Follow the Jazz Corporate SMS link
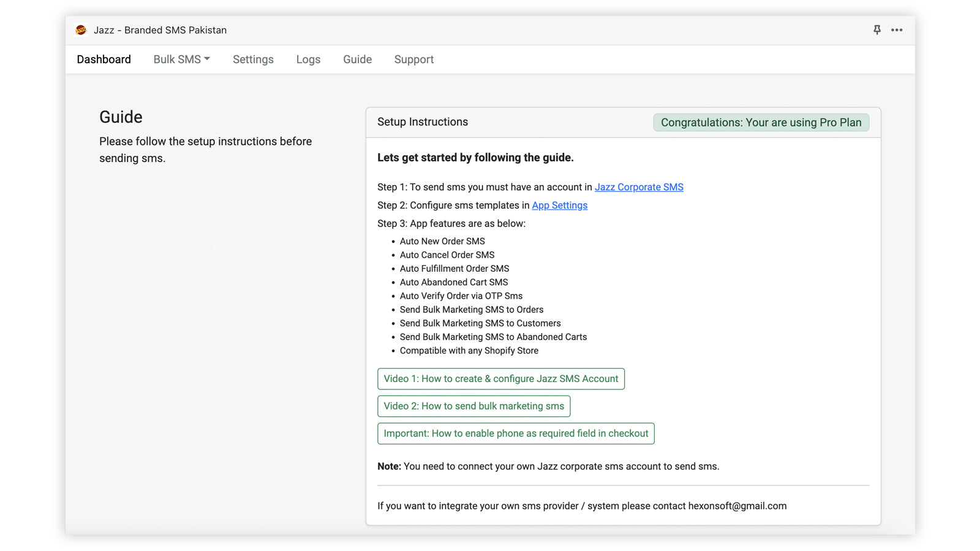This screenshot has height=551, width=980. tap(639, 187)
